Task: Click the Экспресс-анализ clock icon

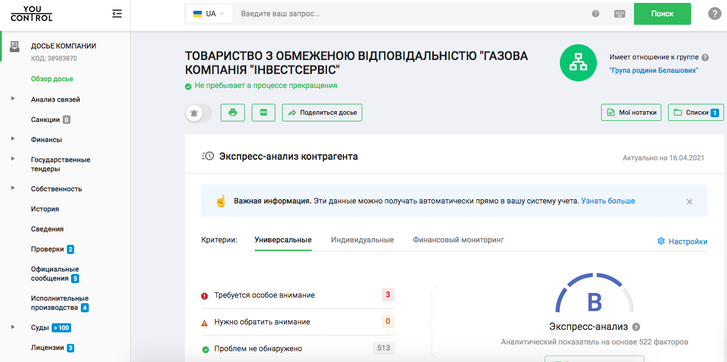Action: [208, 156]
